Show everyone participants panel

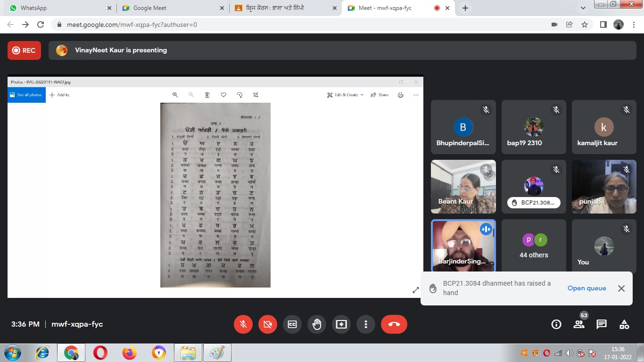point(579,324)
